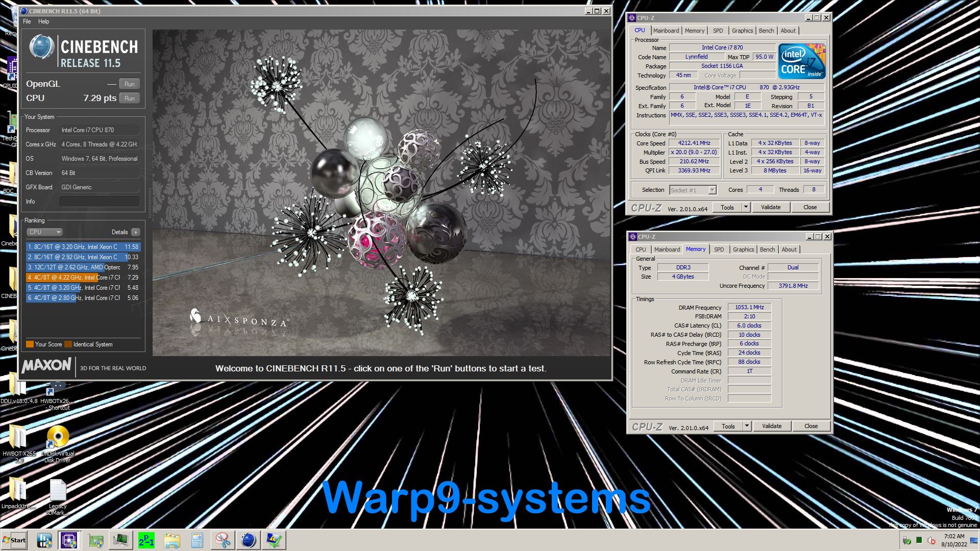Viewport: 980px width, 551px height.
Task: Select the highlighted ranking entry 7.29
Action: pyautogui.click(x=83, y=278)
